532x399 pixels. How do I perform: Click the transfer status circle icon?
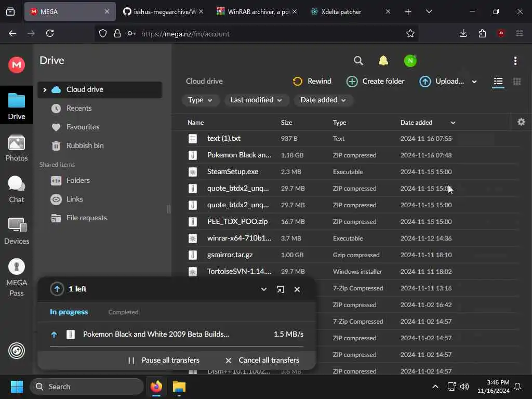(x=16, y=351)
